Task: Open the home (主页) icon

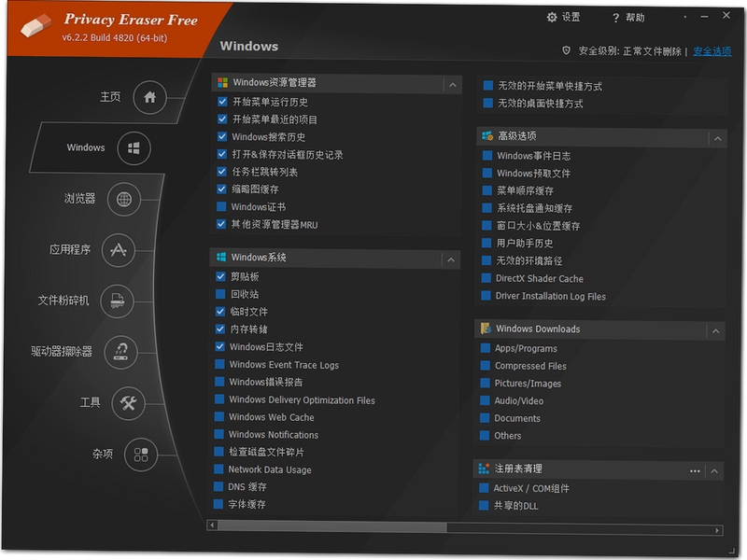Action: [149, 97]
